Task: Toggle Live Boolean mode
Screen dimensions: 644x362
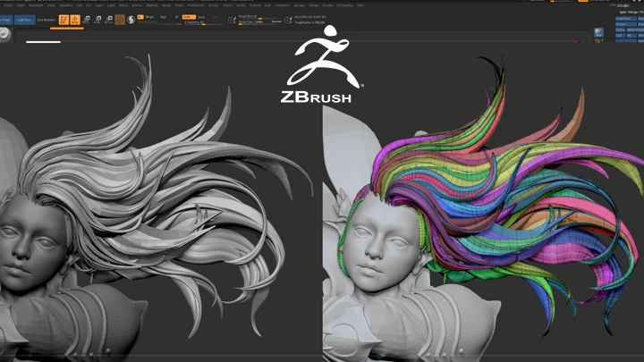Action: (x=46, y=20)
